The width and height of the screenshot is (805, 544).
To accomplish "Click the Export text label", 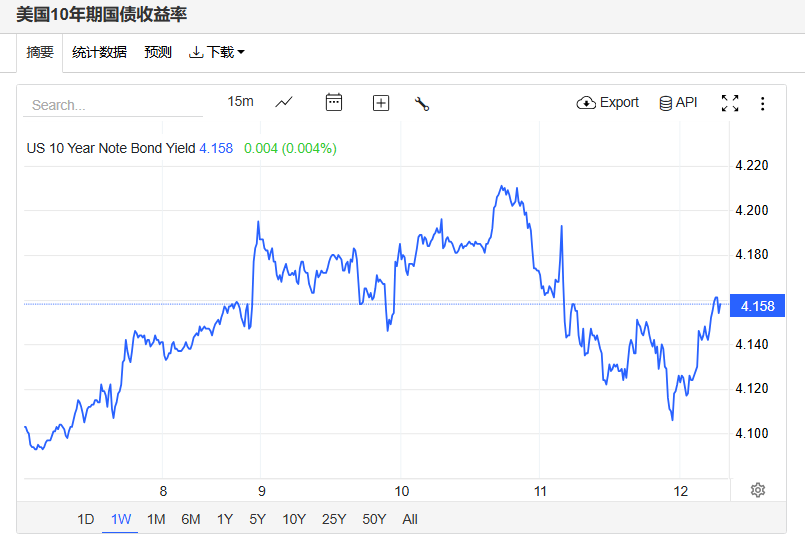I will (619, 102).
